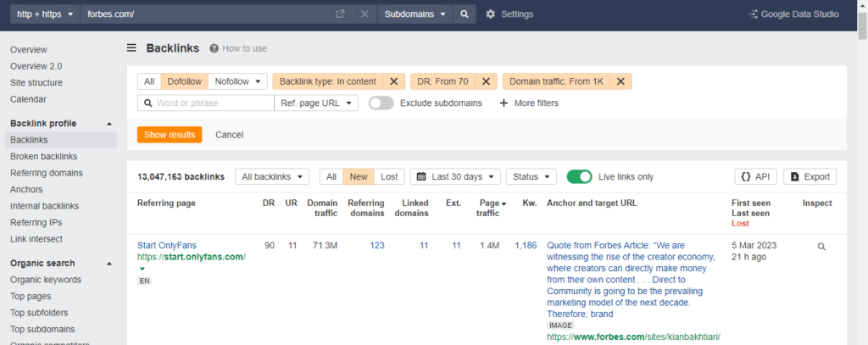Select Dofollow link filter

(185, 81)
